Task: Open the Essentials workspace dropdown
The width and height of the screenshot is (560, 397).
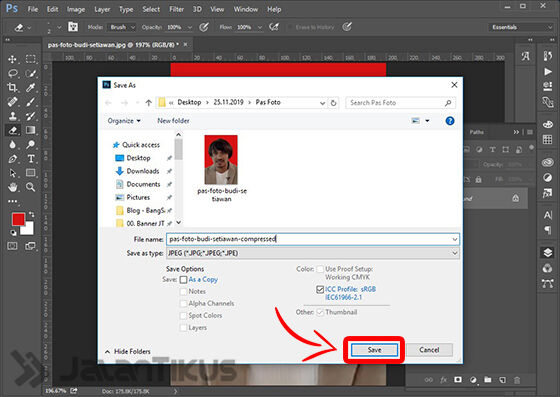Action: [521, 27]
